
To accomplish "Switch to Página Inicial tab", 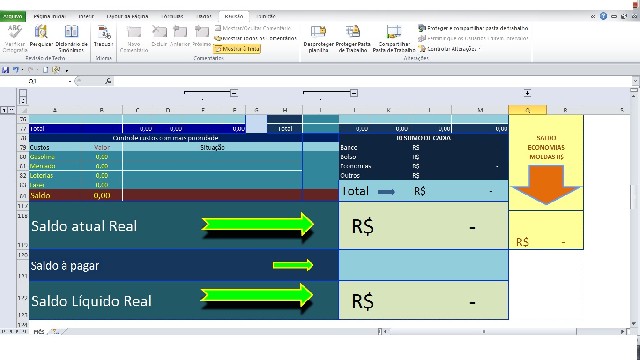I will pyautogui.click(x=49, y=16).
